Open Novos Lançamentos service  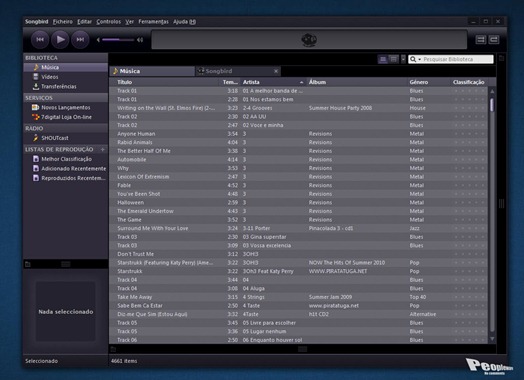(x=66, y=108)
